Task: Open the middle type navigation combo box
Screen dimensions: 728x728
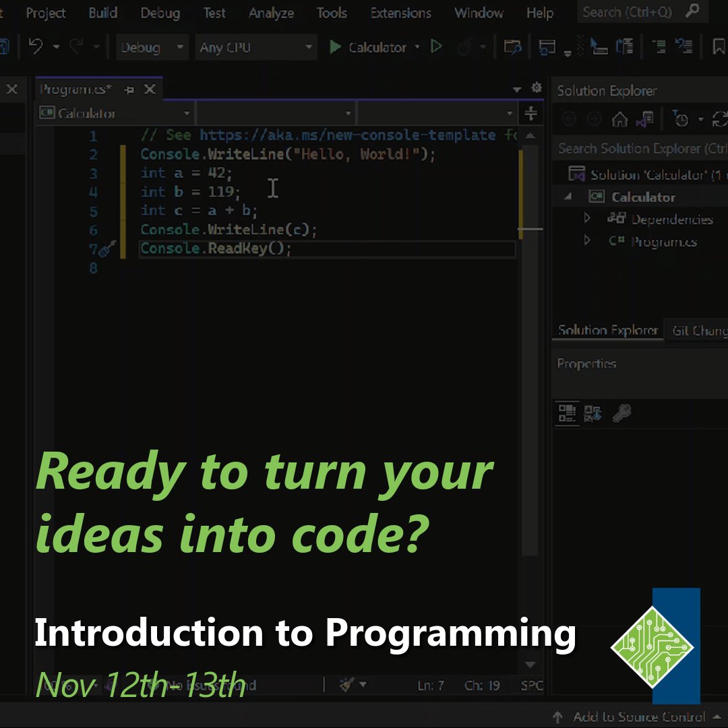Action: (276, 113)
